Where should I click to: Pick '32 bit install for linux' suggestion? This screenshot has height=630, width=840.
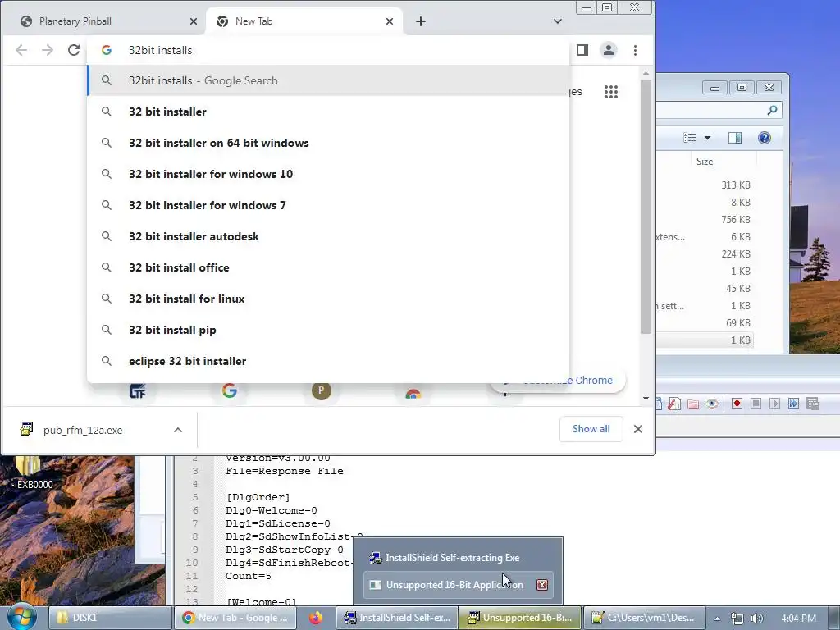click(328, 299)
